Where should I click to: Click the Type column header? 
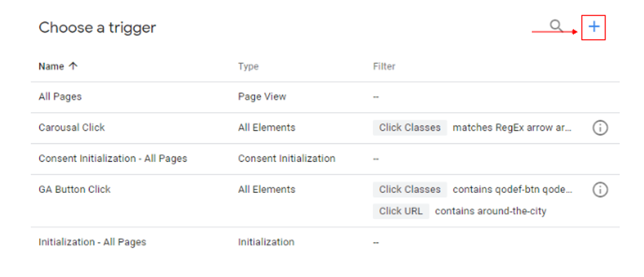[x=248, y=67]
